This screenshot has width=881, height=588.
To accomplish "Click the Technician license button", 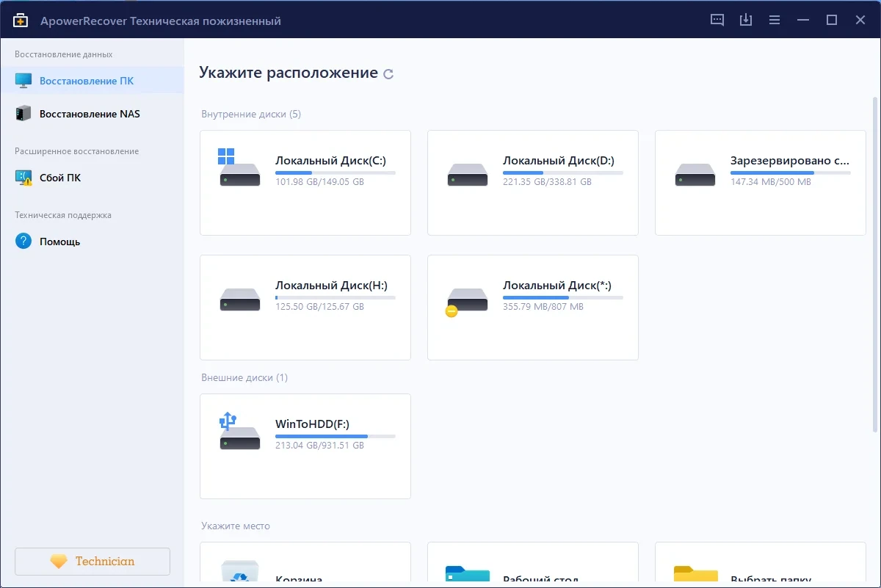I will tap(93, 562).
